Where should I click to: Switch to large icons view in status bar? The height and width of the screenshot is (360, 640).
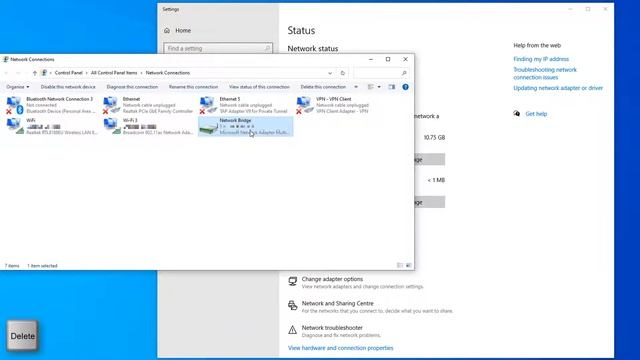click(409, 266)
